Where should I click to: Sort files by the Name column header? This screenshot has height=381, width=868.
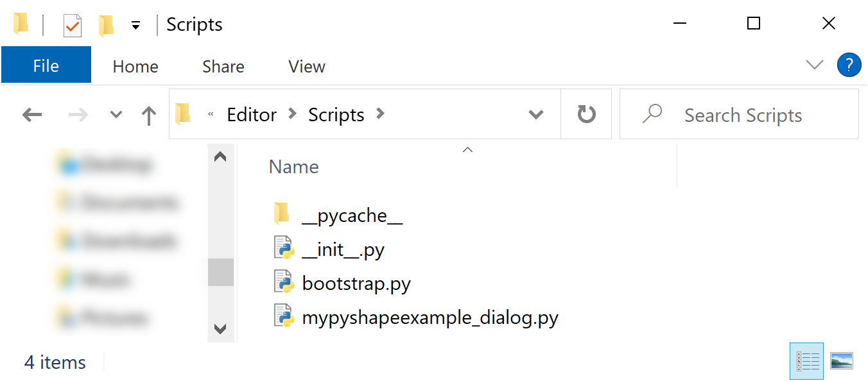(x=294, y=167)
